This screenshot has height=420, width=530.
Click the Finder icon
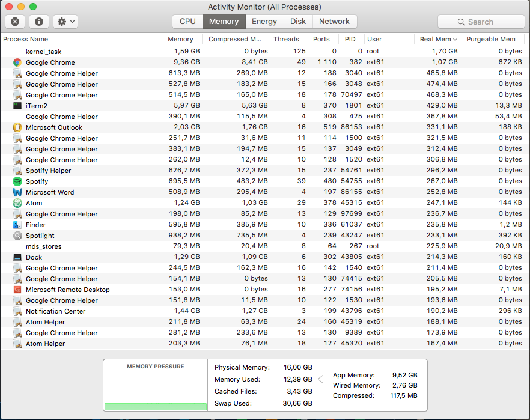pos(17,225)
